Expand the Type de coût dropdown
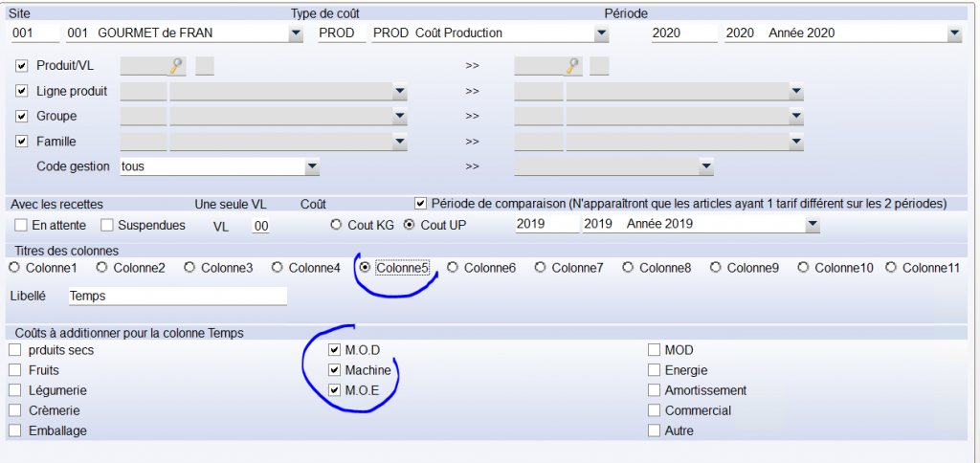The image size is (980, 463). [601, 33]
